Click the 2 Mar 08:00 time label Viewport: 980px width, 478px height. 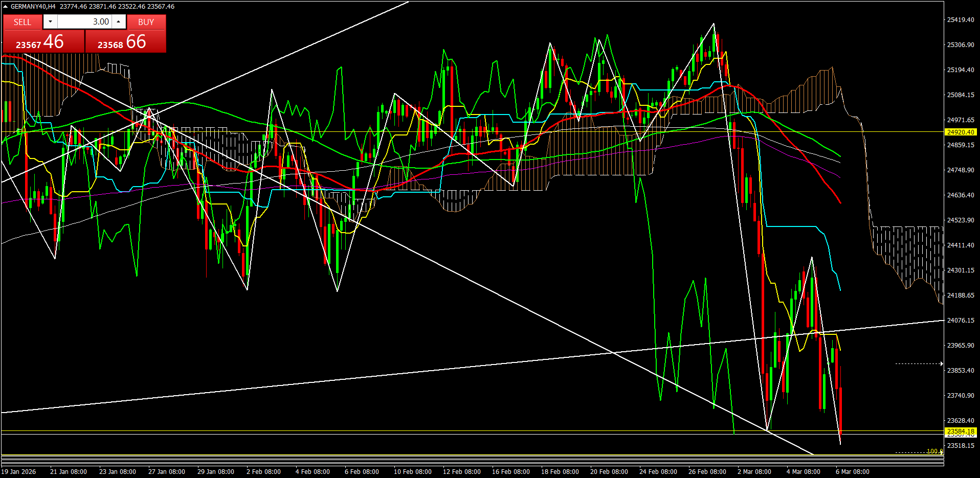coord(754,471)
